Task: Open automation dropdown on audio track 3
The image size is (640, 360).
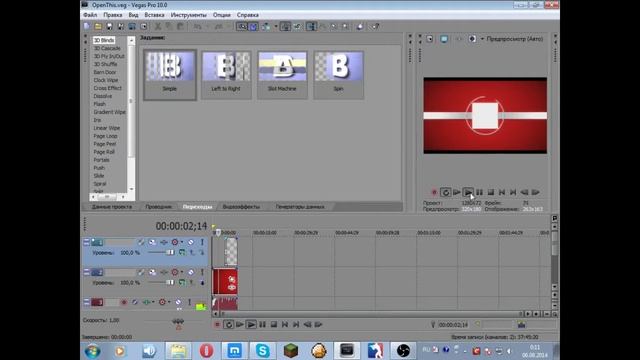Action: coord(169,302)
